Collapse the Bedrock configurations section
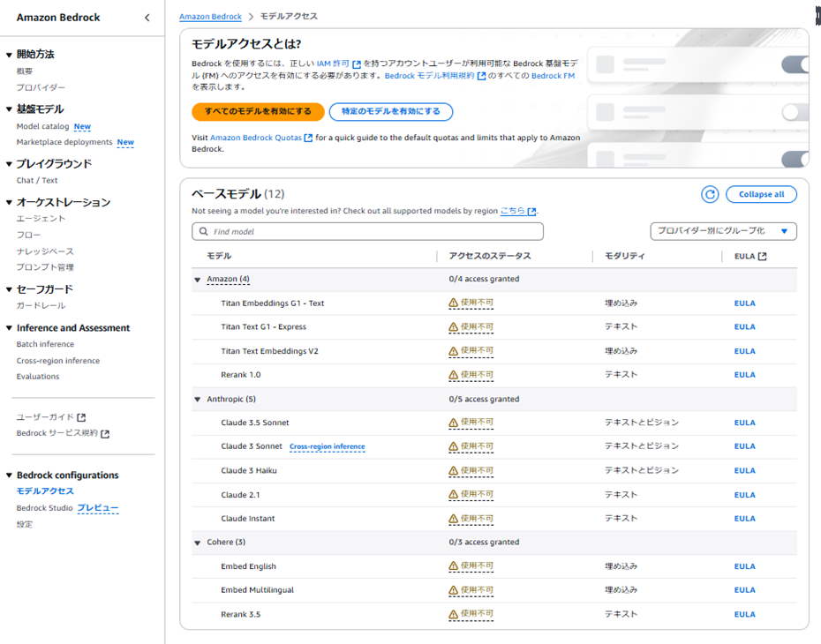Screen dimensions: 821x644 9,476
